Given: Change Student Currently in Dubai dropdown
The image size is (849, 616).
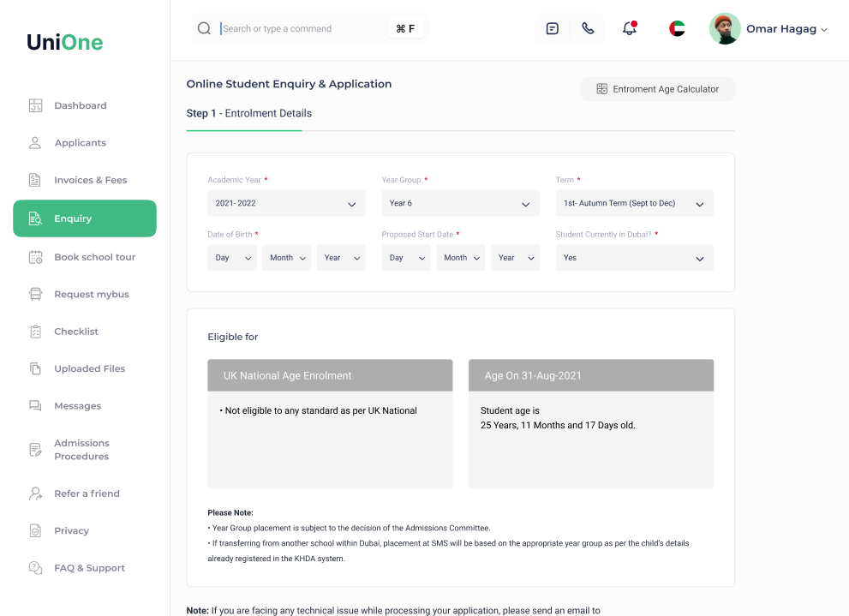Looking at the screenshot, I should coord(634,258).
